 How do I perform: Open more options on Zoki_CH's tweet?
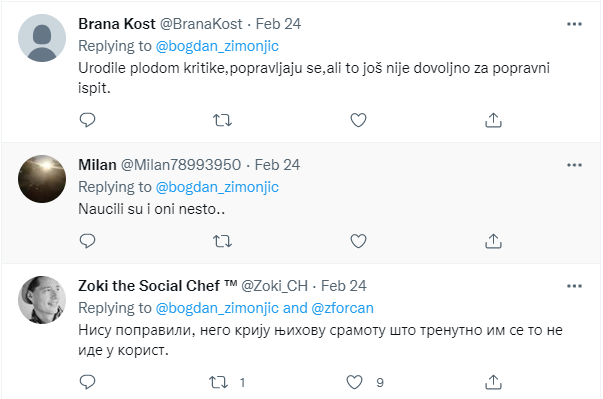574,286
